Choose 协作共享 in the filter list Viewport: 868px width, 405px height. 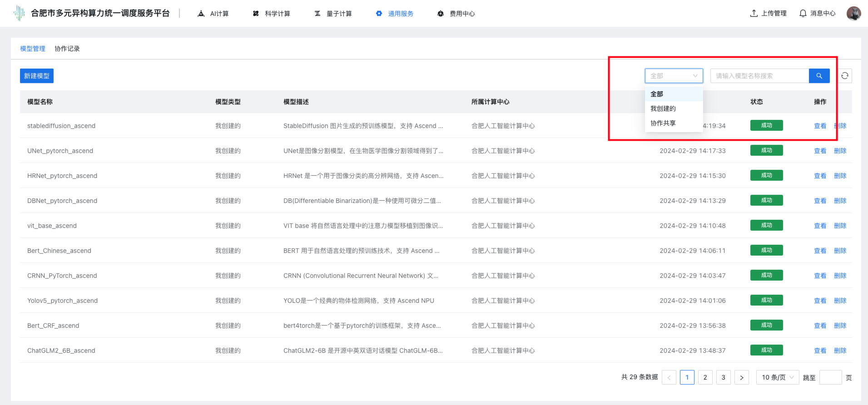tap(663, 123)
